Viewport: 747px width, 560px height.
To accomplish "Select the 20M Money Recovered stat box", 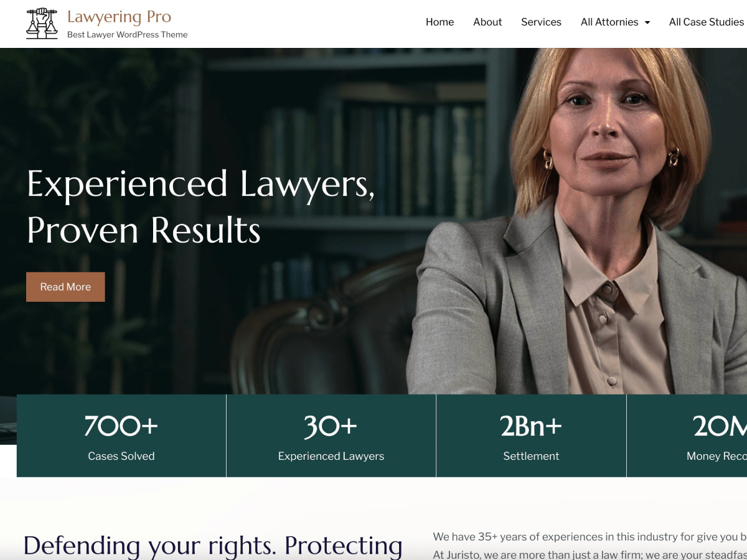I will tap(687, 436).
